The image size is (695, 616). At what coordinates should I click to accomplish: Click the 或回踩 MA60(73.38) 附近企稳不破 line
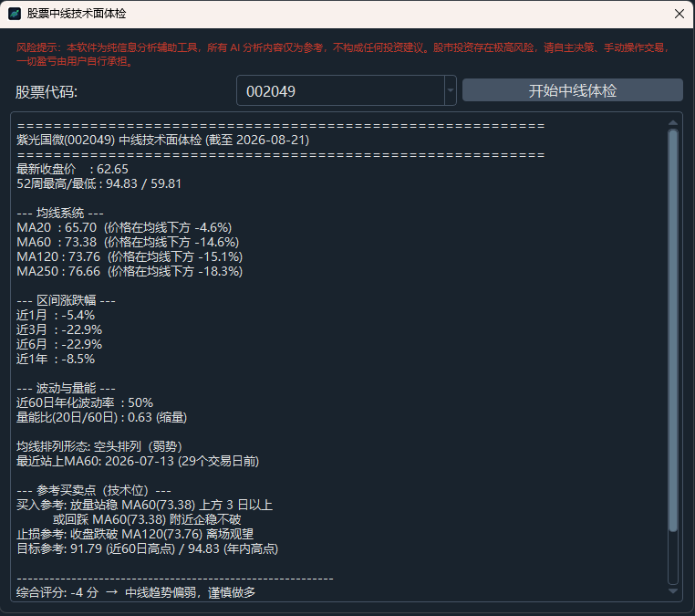[147, 520]
